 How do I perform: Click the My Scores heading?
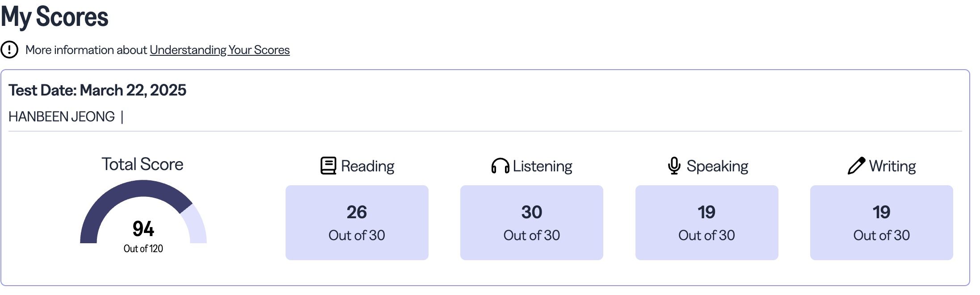click(55, 17)
